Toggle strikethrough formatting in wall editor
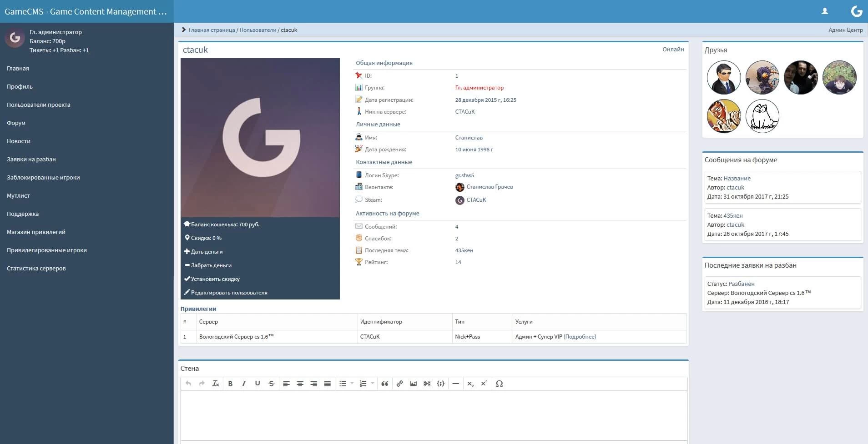Viewport: 868px width, 444px height. pos(271,384)
